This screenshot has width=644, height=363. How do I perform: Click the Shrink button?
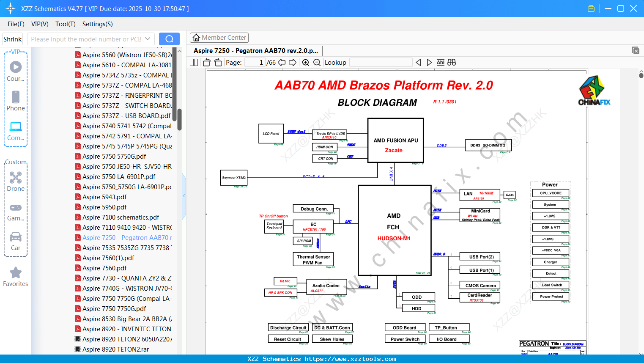pyautogui.click(x=12, y=39)
